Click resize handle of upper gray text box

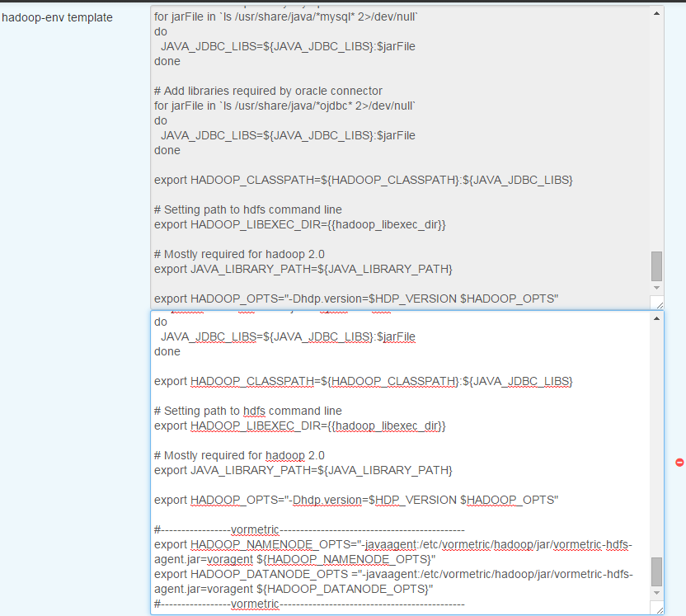tap(657, 303)
